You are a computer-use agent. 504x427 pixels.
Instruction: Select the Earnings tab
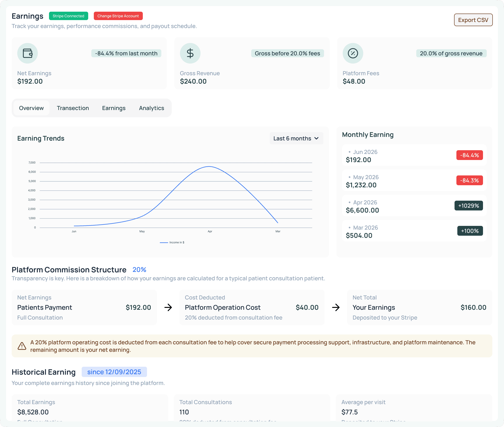(114, 108)
